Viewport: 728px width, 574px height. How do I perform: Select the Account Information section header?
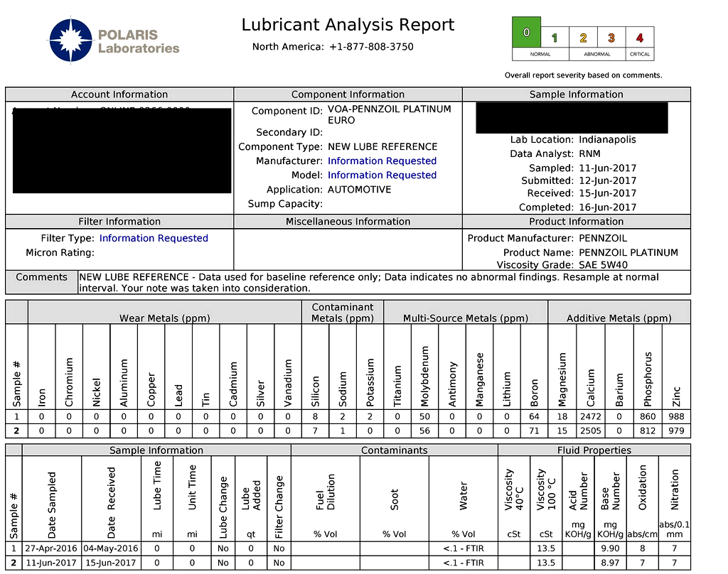tap(119, 94)
